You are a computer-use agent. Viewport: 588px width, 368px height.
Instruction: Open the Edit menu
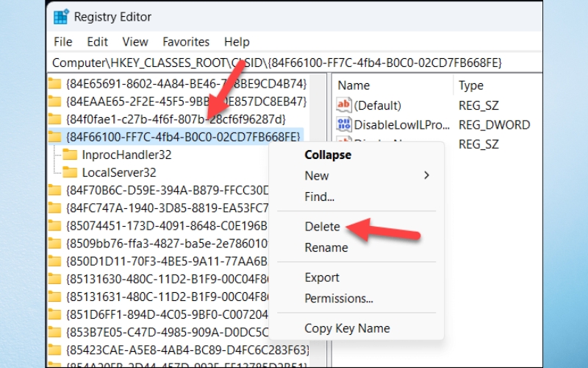tap(98, 42)
